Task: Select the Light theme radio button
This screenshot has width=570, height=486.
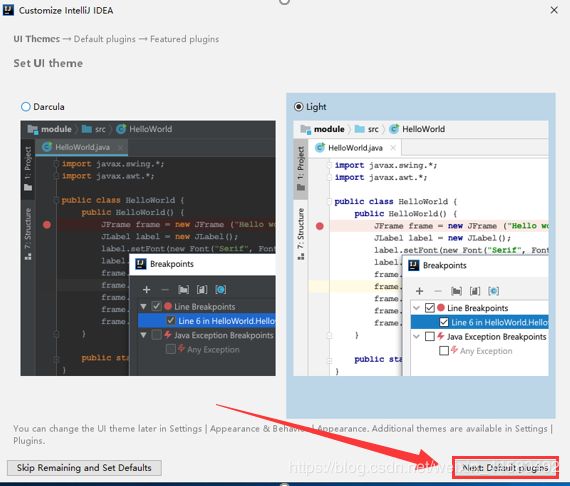Action: [298, 107]
